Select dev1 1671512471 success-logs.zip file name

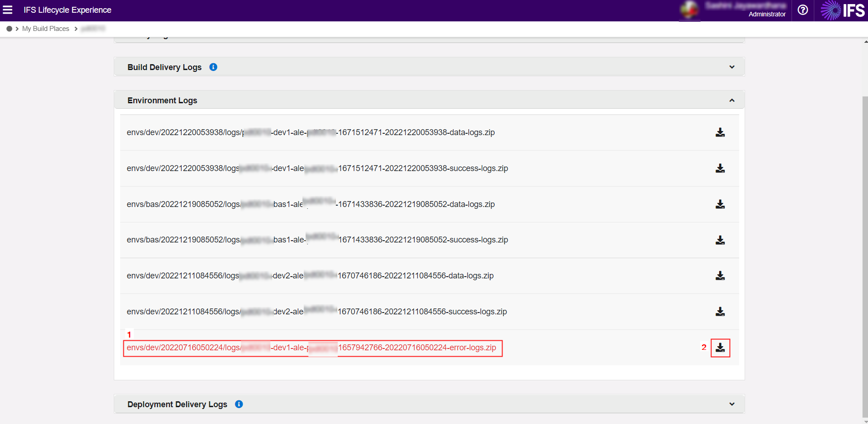point(317,168)
